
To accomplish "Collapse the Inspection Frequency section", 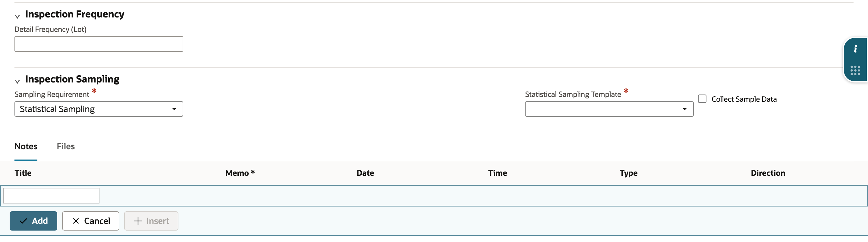I will [17, 17].
